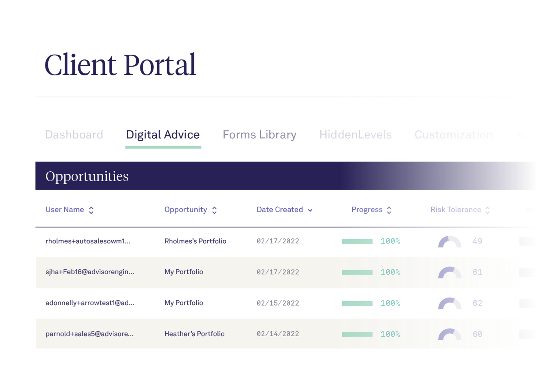The width and height of the screenshot is (538, 392).
Task: Click the Progress column sort chevrons
Action: 389,210
